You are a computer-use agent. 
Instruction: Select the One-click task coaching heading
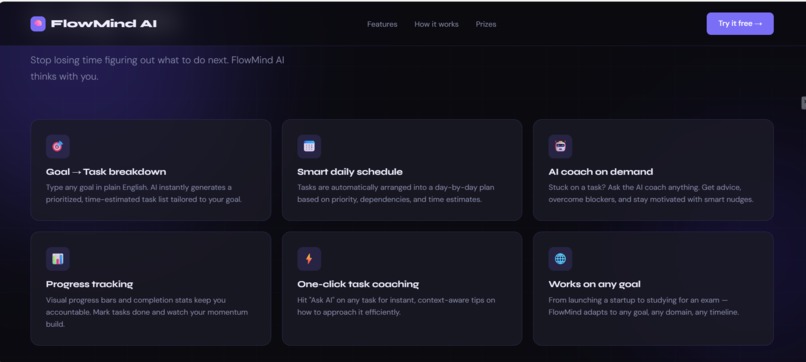coord(358,284)
